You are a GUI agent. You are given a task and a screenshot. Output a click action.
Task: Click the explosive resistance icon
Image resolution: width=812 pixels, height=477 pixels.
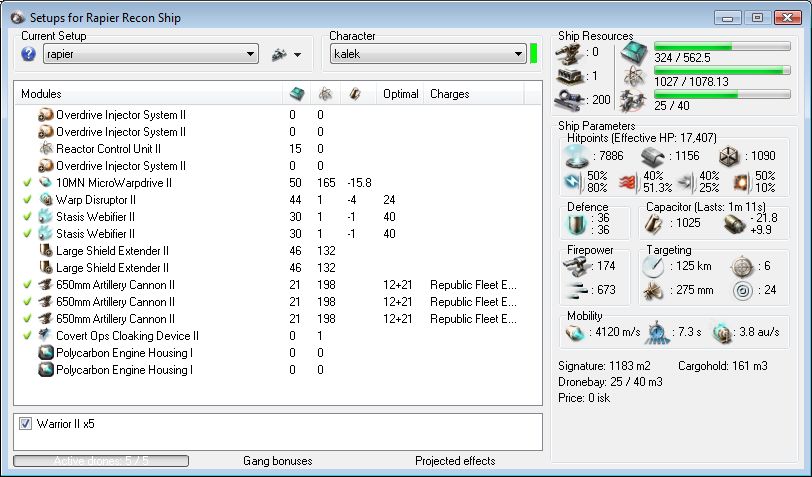point(742,182)
